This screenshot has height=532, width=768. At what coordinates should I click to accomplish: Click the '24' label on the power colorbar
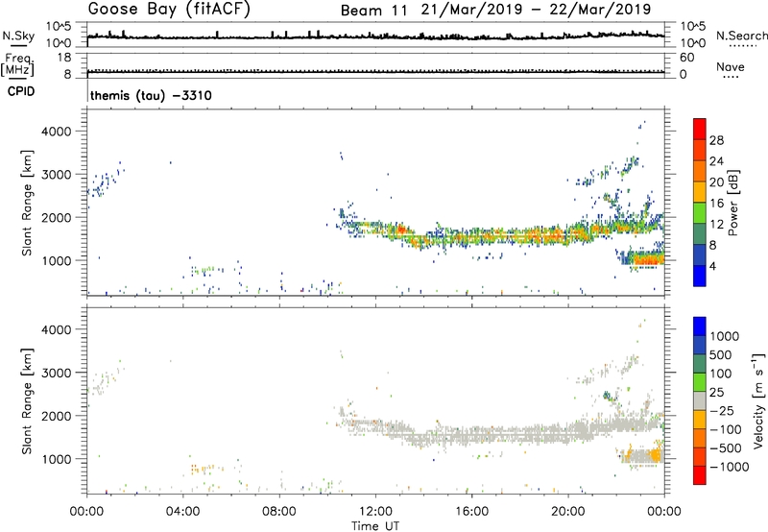pyautogui.click(x=716, y=161)
